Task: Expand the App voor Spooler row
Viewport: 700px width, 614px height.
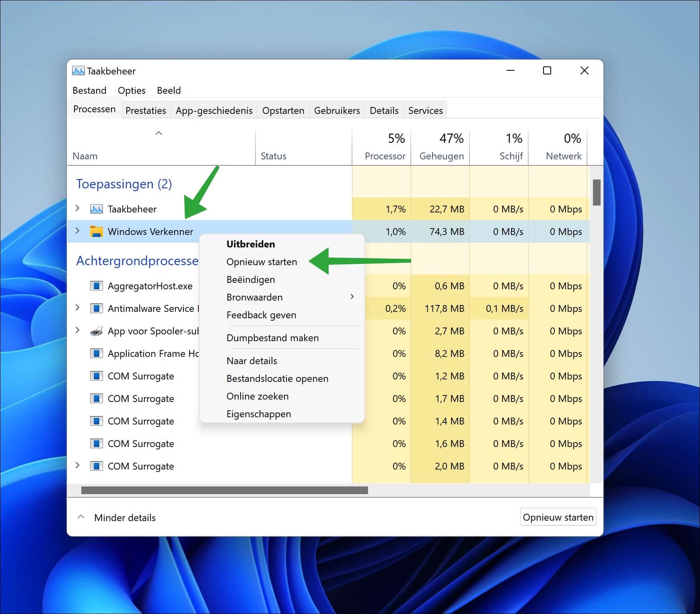Action: click(x=78, y=330)
